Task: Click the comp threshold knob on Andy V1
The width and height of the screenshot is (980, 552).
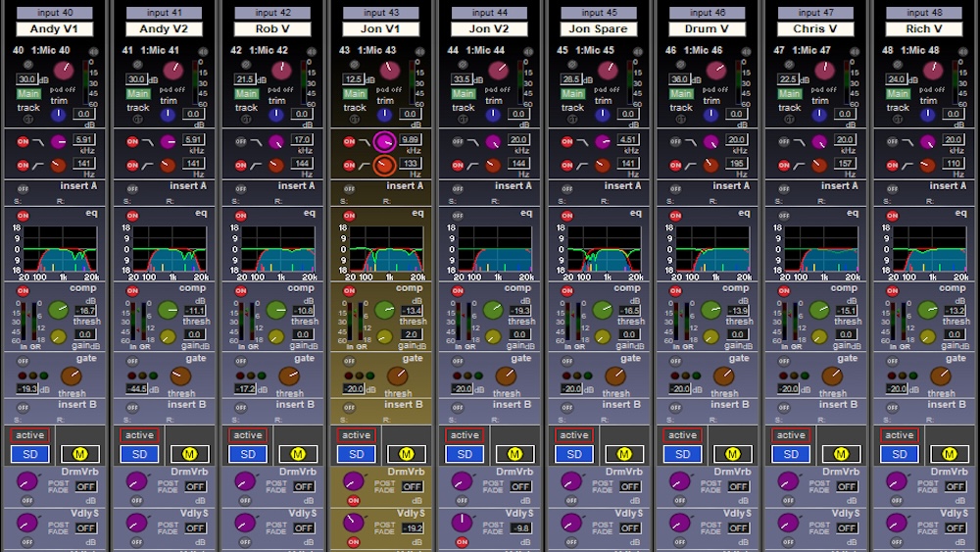Action: pos(59,310)
